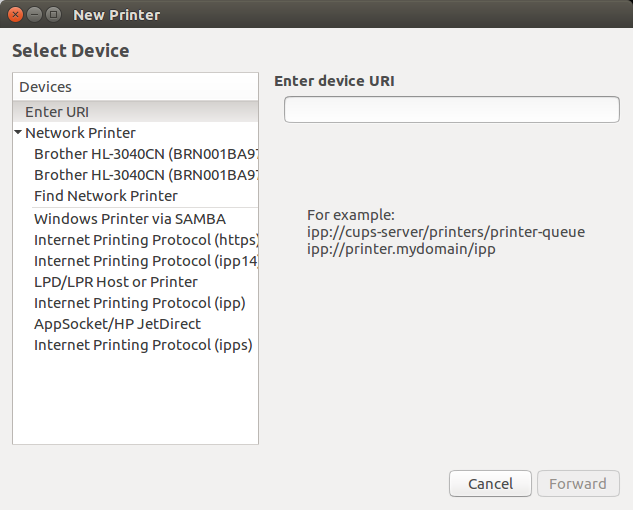Collapse the Network Printer tree arrow
Image resolution: width=633 pixels, height=510 pixels.
click(18, 133)
